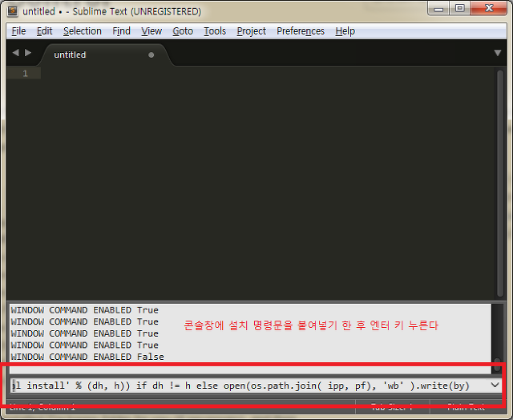Open the Edit menu
Screen dimensions: 513x420
click(x=44, y=31)
